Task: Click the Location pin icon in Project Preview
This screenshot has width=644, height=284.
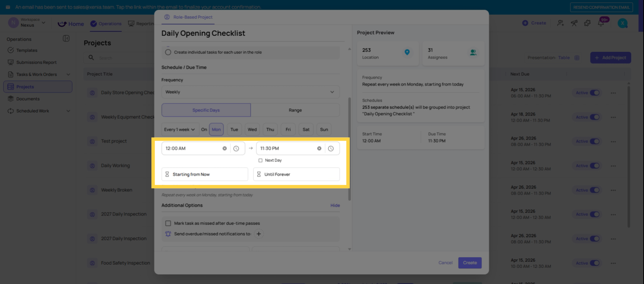Action: pos(407,52)
